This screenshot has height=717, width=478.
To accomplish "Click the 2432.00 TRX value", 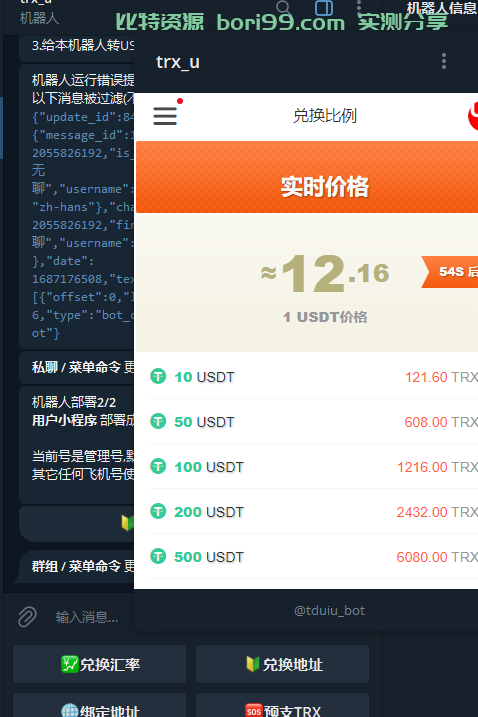I will [x=437, y=512].
